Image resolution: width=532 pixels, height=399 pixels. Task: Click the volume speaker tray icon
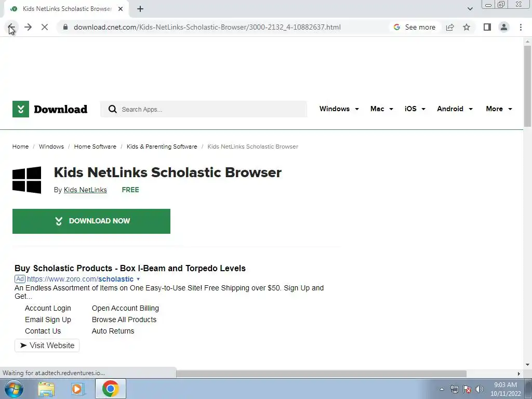[479, 389]
